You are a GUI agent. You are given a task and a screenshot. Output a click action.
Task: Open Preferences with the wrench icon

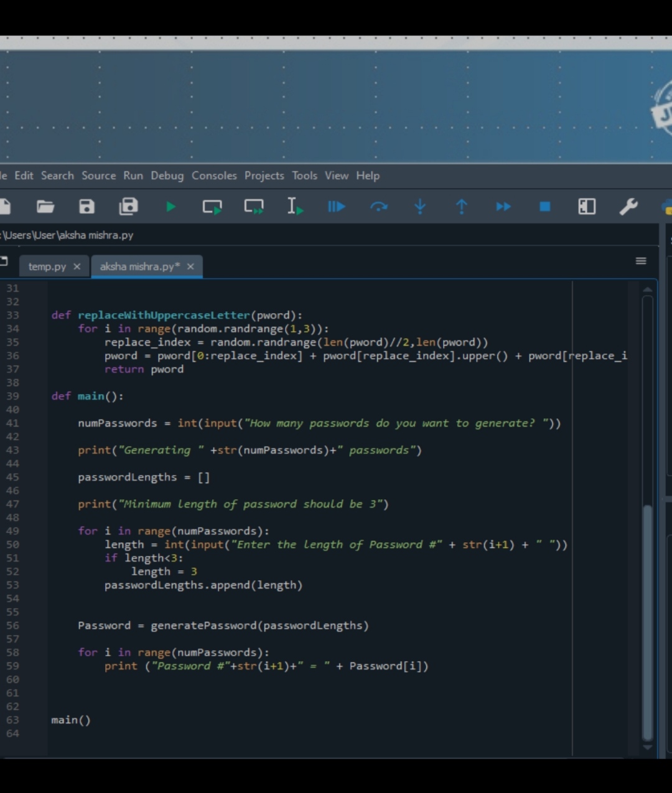pos(628,207)
